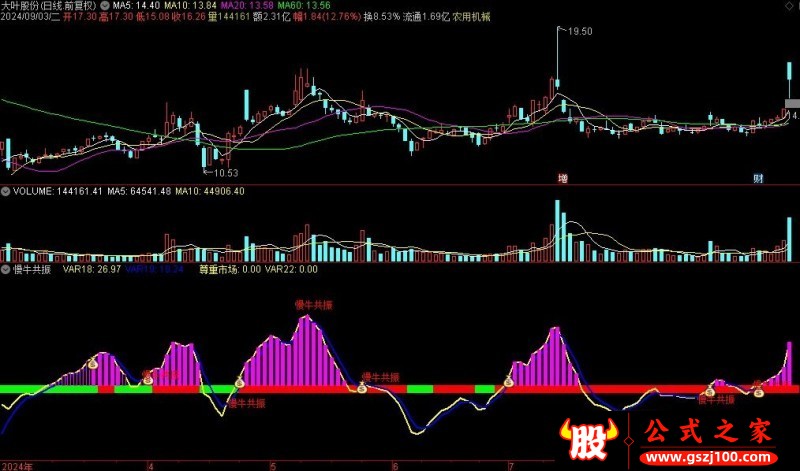Open the 惯牛共振 indicator panel dropdown

[x=6, y=269]
